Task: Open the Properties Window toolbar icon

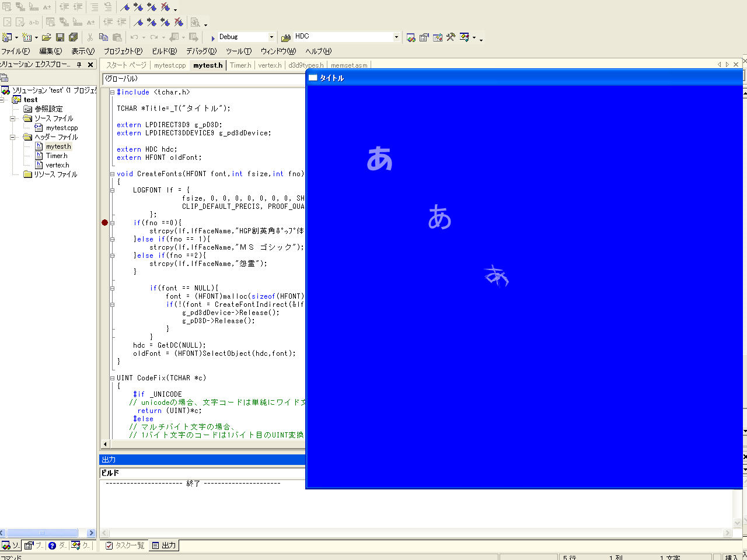Action: click(x=424, y=37)
